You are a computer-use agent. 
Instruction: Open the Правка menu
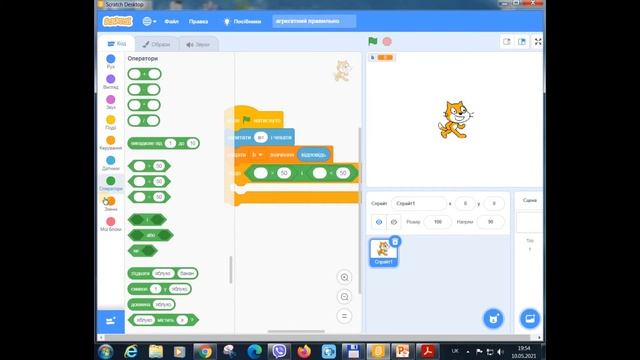pyautogui.click(x=198, y=21)
